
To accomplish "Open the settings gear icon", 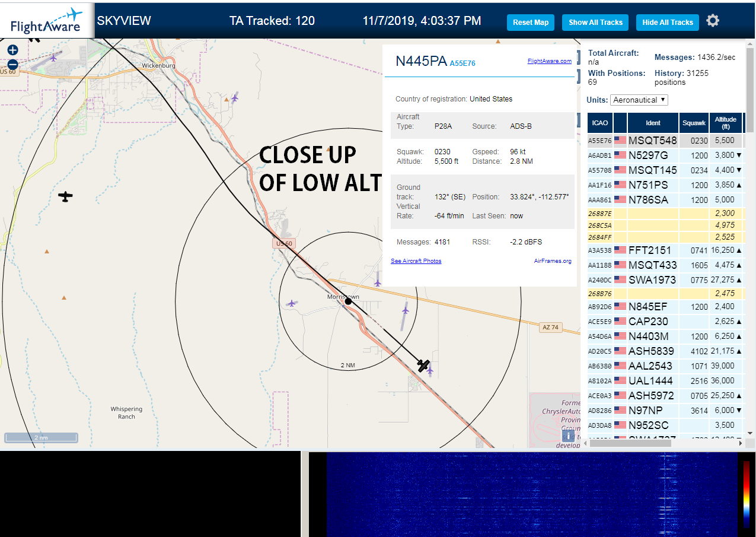I will click(713, 21).
